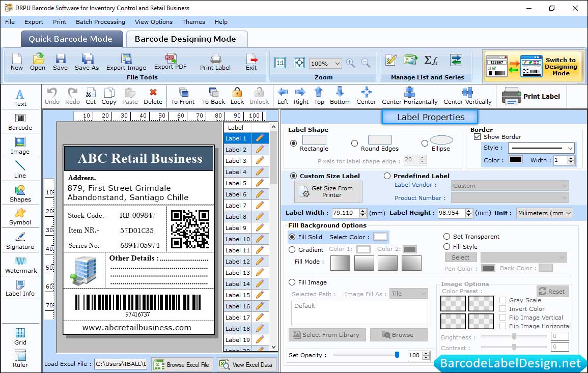Open Product Number dropdown
588x373 pixels.
[510, 198]
